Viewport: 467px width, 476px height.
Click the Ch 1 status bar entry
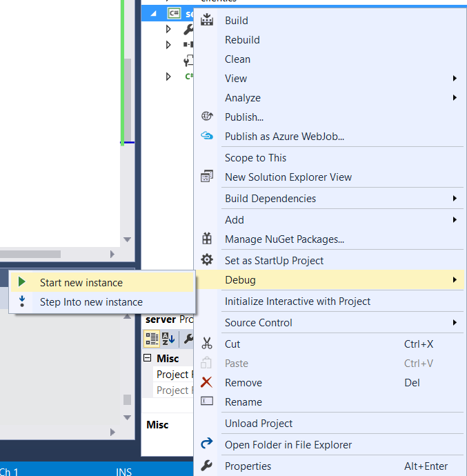click(x=9, y=471)
